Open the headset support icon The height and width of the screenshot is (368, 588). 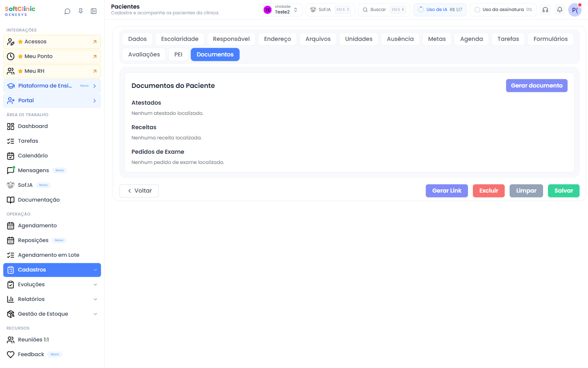click(545, 10)
